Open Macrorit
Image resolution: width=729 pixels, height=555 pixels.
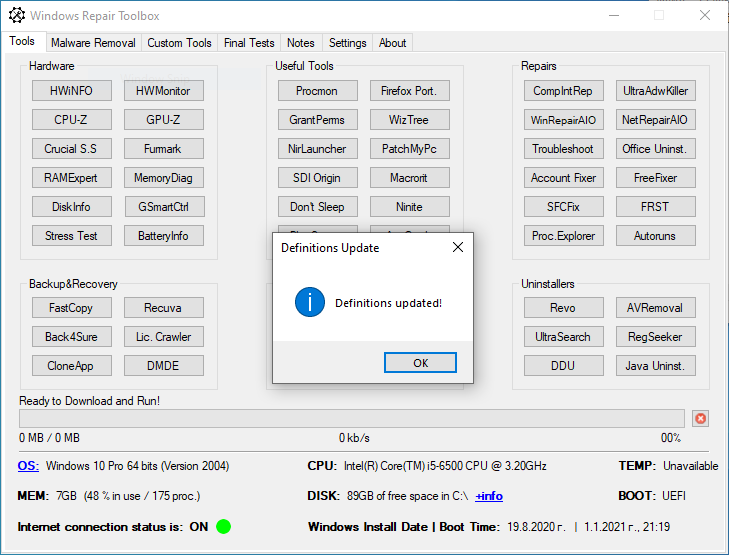410,178
